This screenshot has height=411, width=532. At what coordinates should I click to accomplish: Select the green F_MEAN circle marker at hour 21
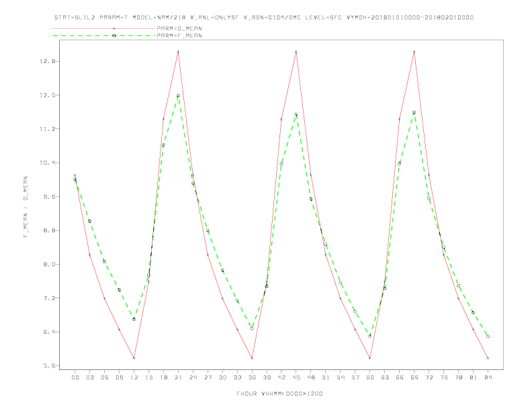point(178,95)
